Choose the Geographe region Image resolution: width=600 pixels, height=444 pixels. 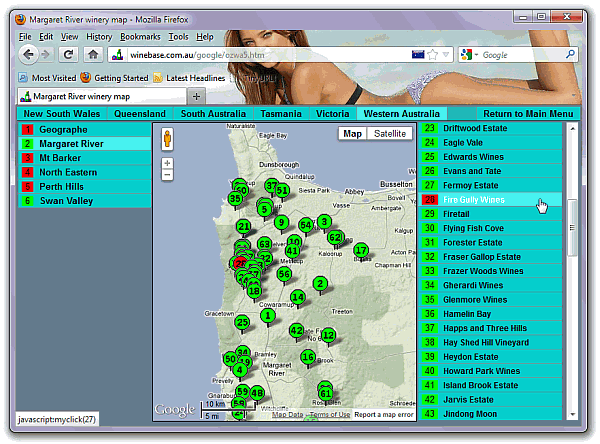pyautogui.click(x=85, y=129)
